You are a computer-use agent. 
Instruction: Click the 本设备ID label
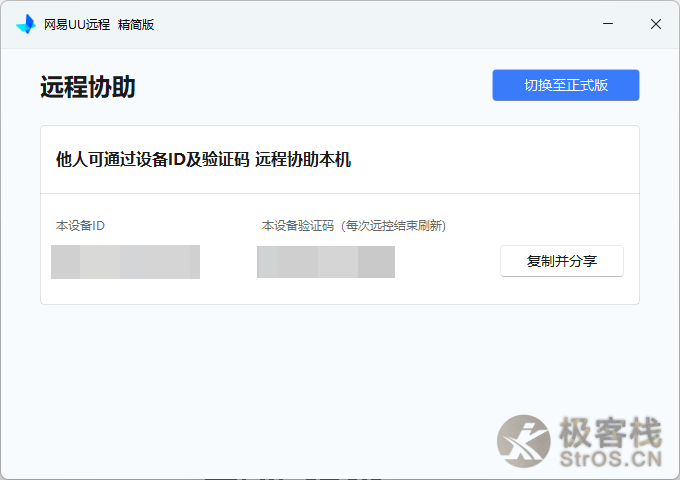[x=80, y=225]
